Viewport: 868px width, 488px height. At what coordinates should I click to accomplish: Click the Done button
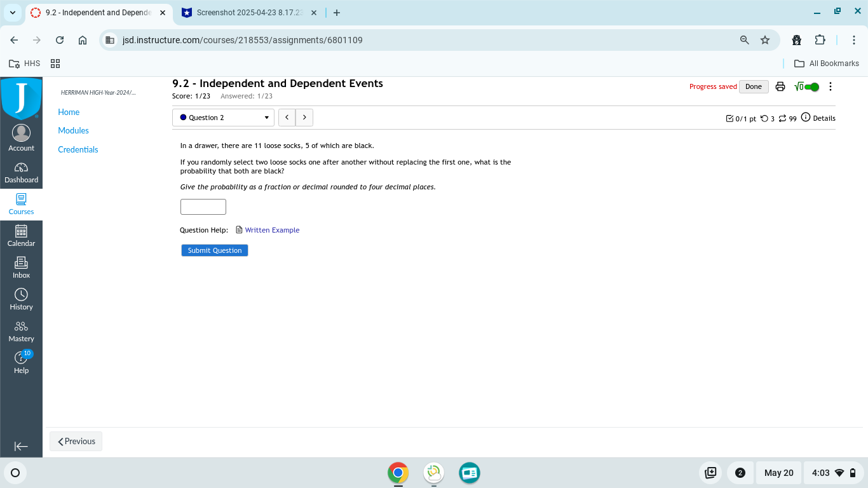pos(754,87)
